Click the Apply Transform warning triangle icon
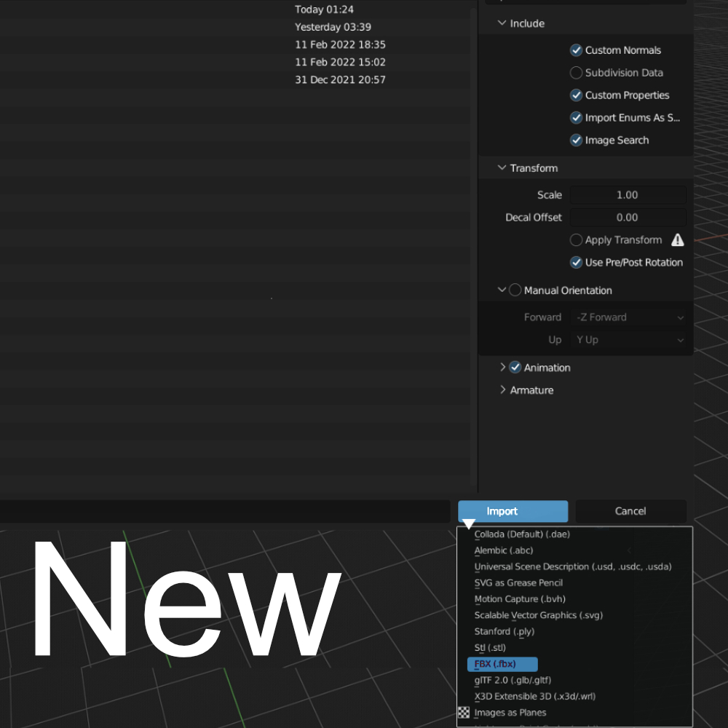The height and width of the screenshot is (728, 728). point(677,240)
